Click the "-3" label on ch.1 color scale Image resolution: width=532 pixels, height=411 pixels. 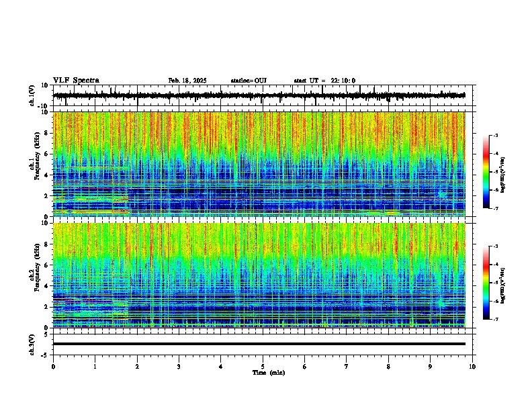click(x=495, y=135)
